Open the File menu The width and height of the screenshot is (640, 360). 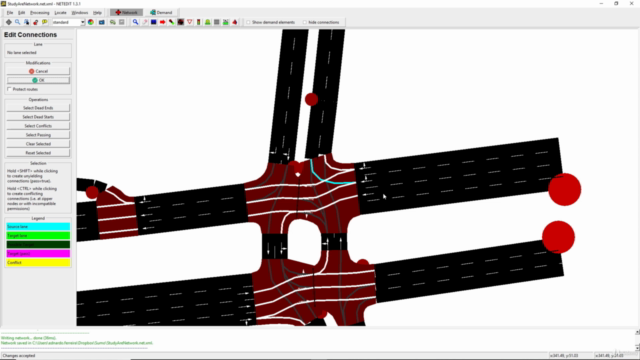(x=10, y=13)
